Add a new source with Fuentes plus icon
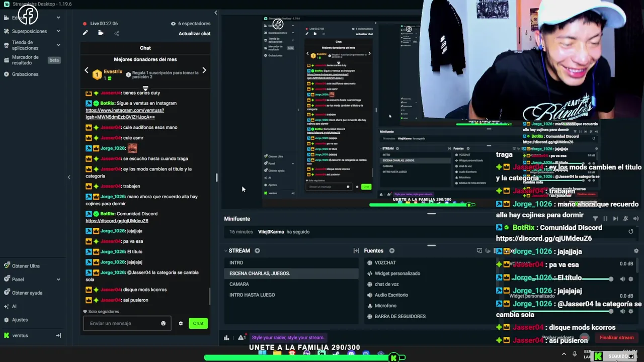The width and height of the screenshot is (644, 362). click(391, 250)
